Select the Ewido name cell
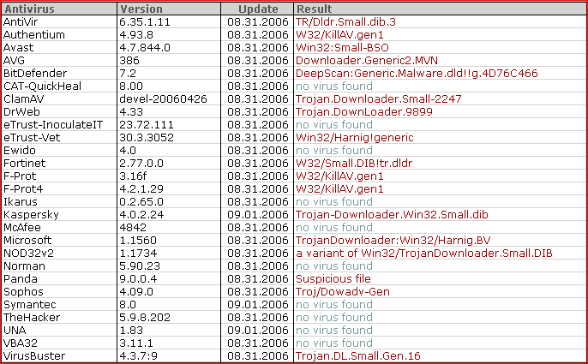 20,151
